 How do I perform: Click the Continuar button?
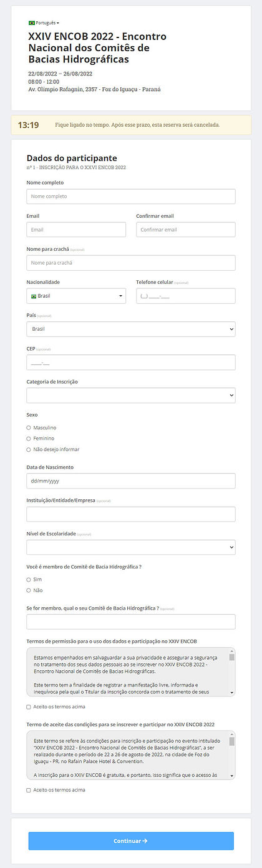(131, 841)
